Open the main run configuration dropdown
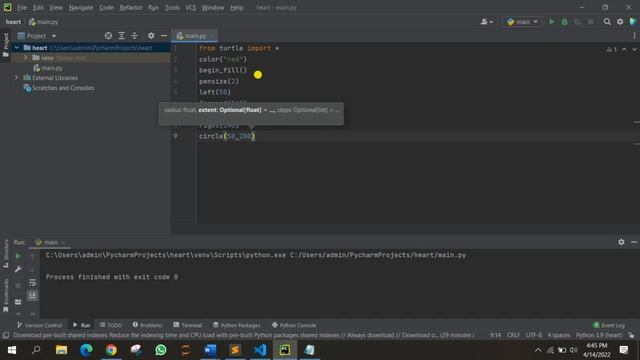 pyautogui.click(x=522, y=22)
